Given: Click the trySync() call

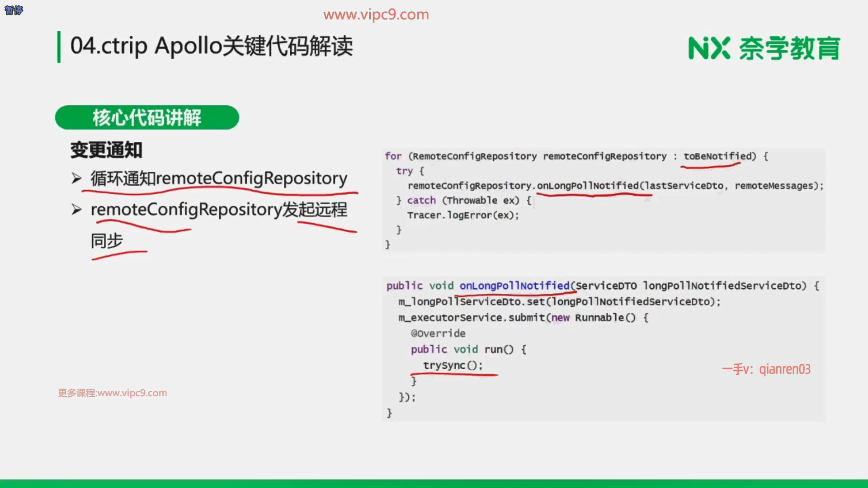Looking at the screenshot, I should (x=453, y=365).
